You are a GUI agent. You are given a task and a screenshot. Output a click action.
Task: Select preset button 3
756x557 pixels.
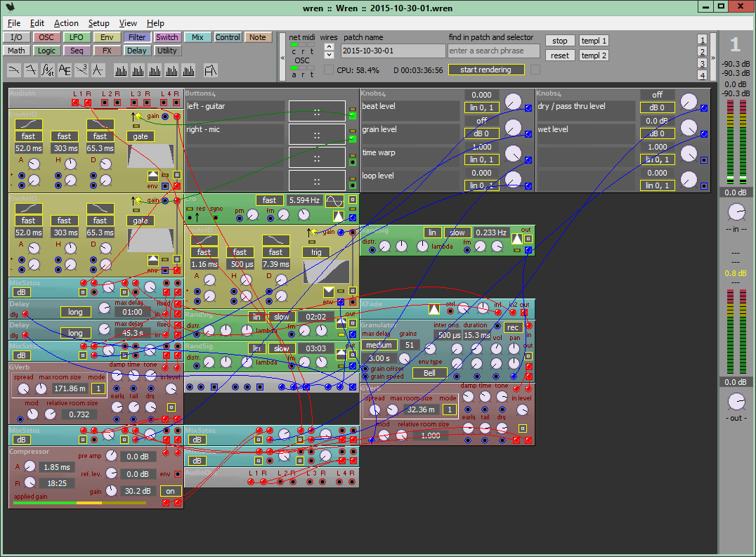[702, 63]
